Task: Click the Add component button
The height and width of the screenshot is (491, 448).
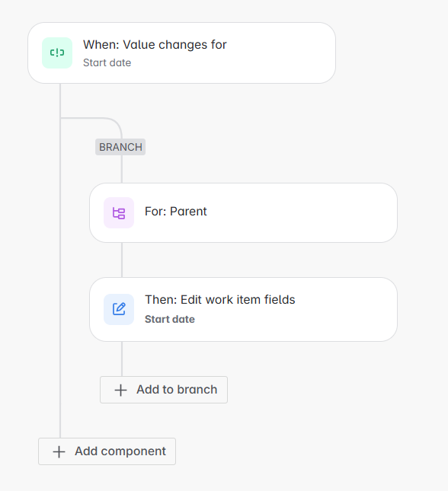Action: [x=107, y=451]
